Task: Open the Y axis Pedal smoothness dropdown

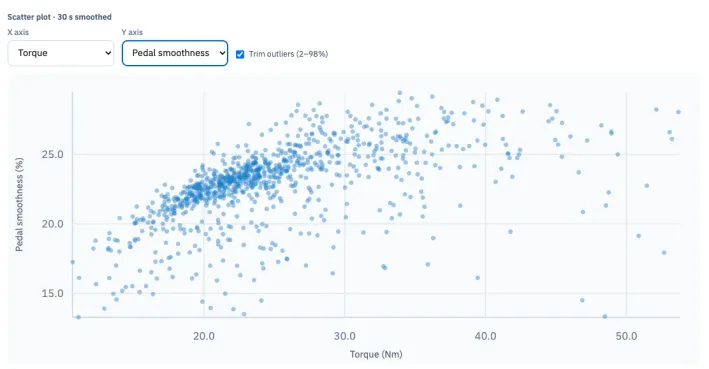Action: pyautogui.click(x=175, y=53)
